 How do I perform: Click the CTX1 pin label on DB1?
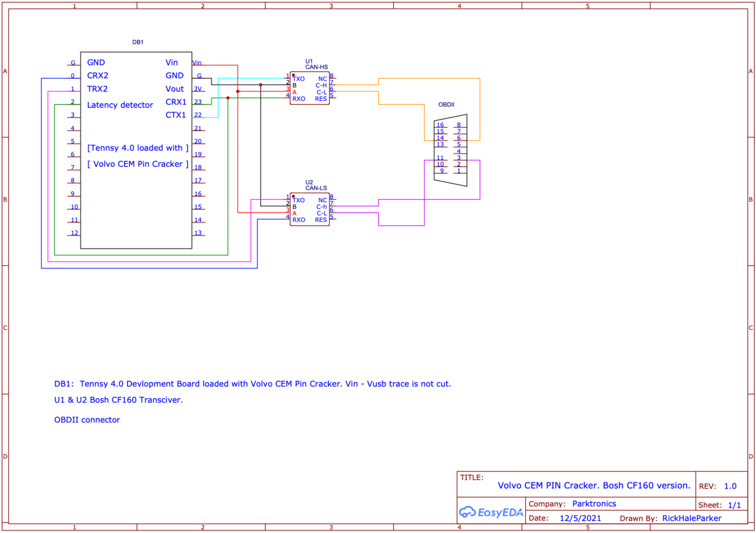176,115
